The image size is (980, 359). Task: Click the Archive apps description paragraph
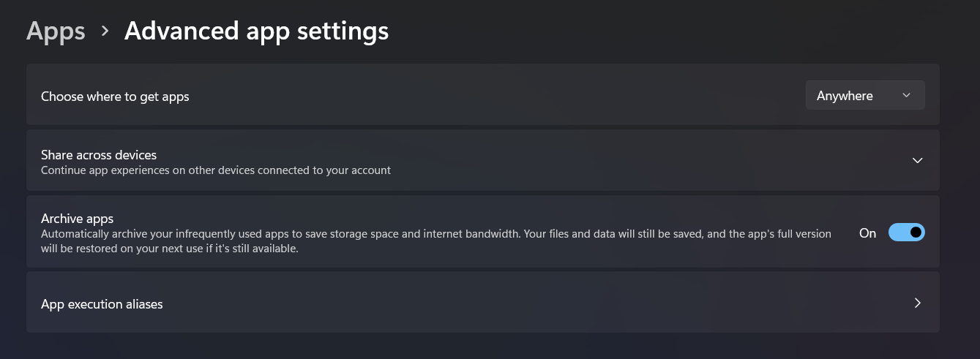[436, 241]
